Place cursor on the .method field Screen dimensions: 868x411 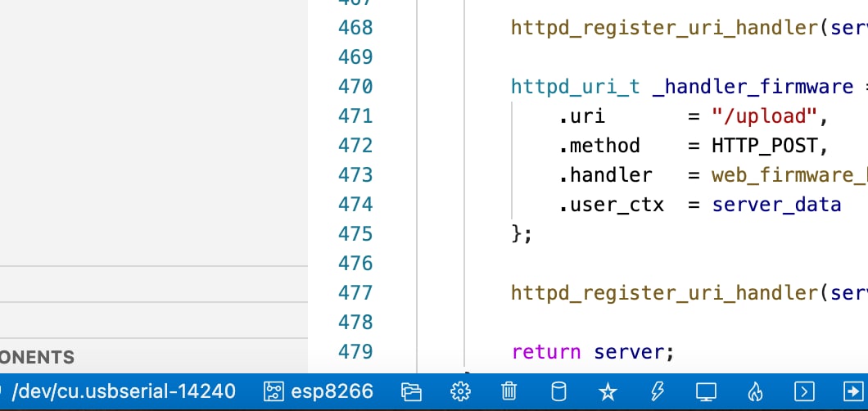tap(599, 146)
